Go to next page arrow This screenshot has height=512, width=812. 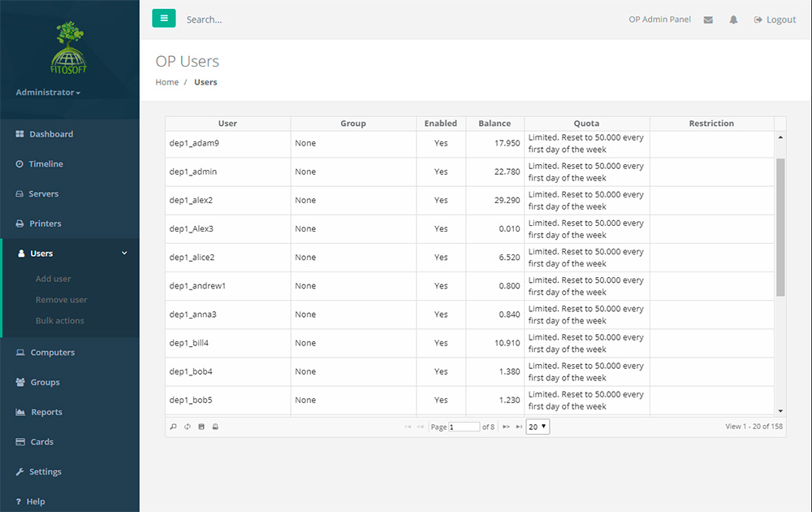tap(506, 427)
